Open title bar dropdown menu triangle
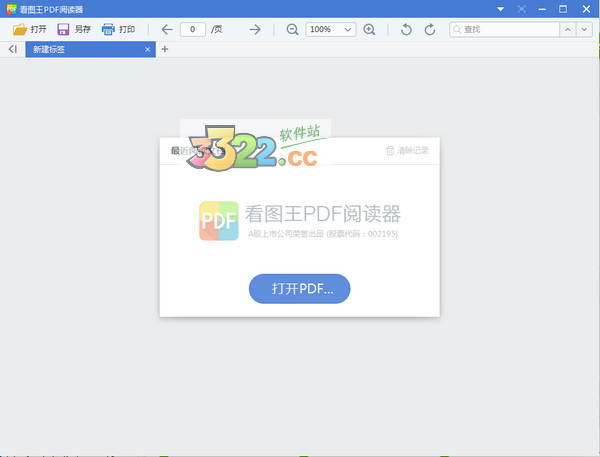Screen dimensions: 600x457 (x=501, y=9)
